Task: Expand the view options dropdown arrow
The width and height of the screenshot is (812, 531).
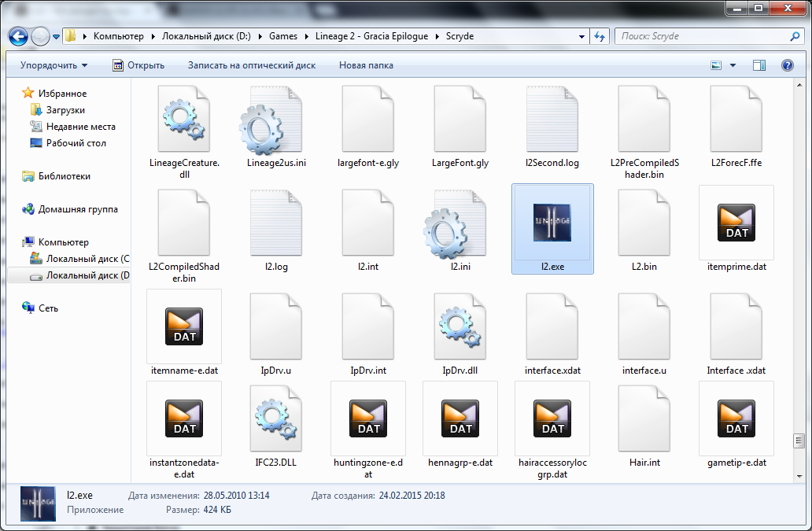Action: coord(733,65)
